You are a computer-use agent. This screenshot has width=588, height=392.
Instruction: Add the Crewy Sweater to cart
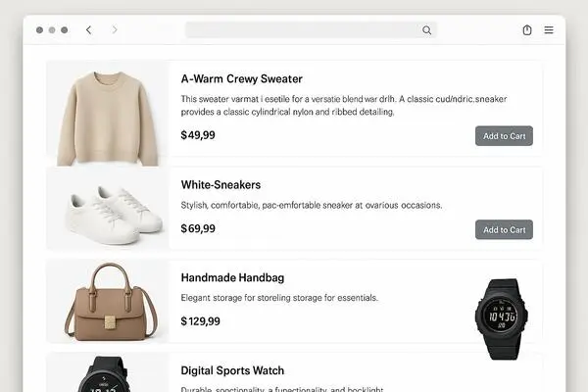(x=504, y=136)
